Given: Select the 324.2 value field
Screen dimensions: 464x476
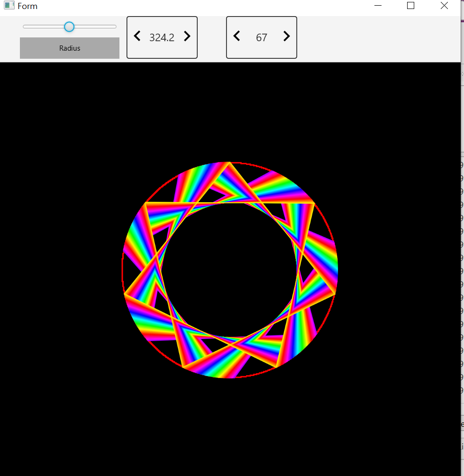Looking at the screenshot, I should pos(162,37).
